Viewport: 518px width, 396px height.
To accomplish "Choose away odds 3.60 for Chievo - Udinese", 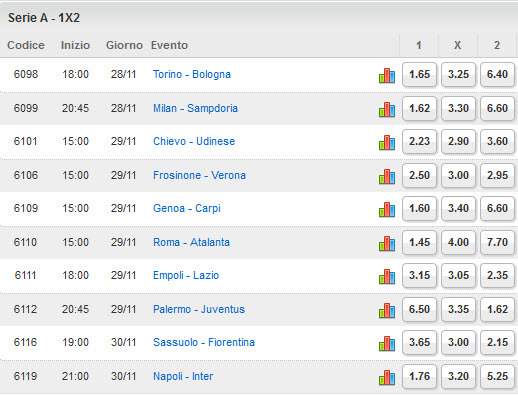I will [x=497, y=141].
